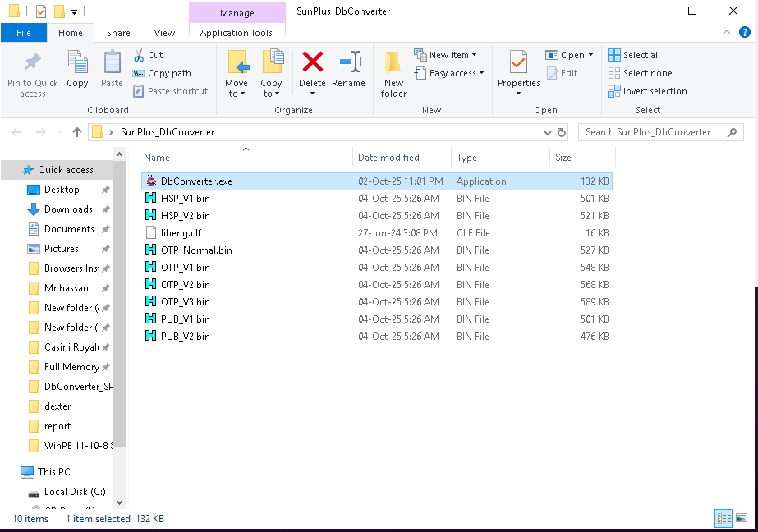This screenshot has width=758, height=532.
Task: Collapse the ribbon with chevron
Action: click(x=727, y=32)
